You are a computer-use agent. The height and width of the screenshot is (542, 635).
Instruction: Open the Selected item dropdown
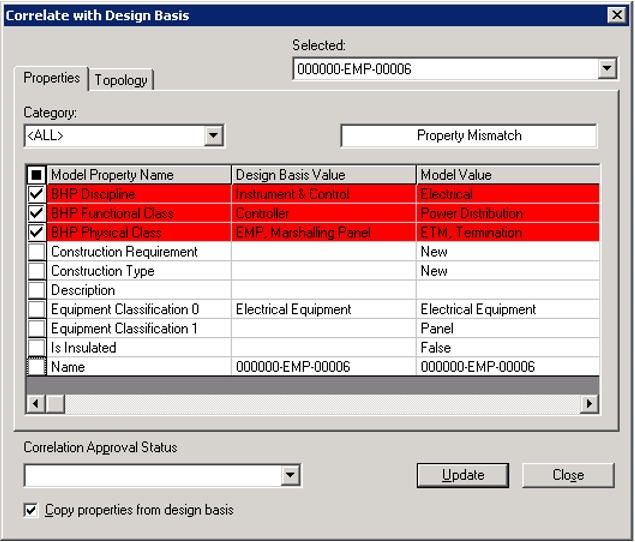pyautogui.click(x=607, y=69)
